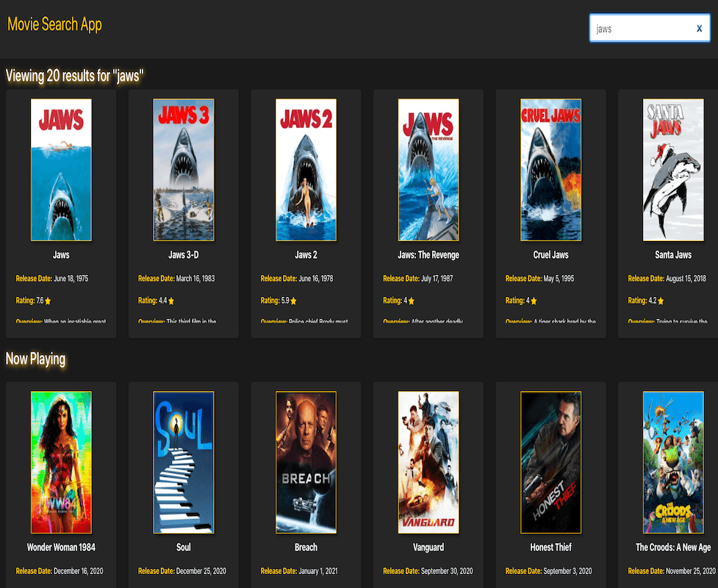Open the Santa Jaws poster
718x588 pixels.
pos(673,170)
